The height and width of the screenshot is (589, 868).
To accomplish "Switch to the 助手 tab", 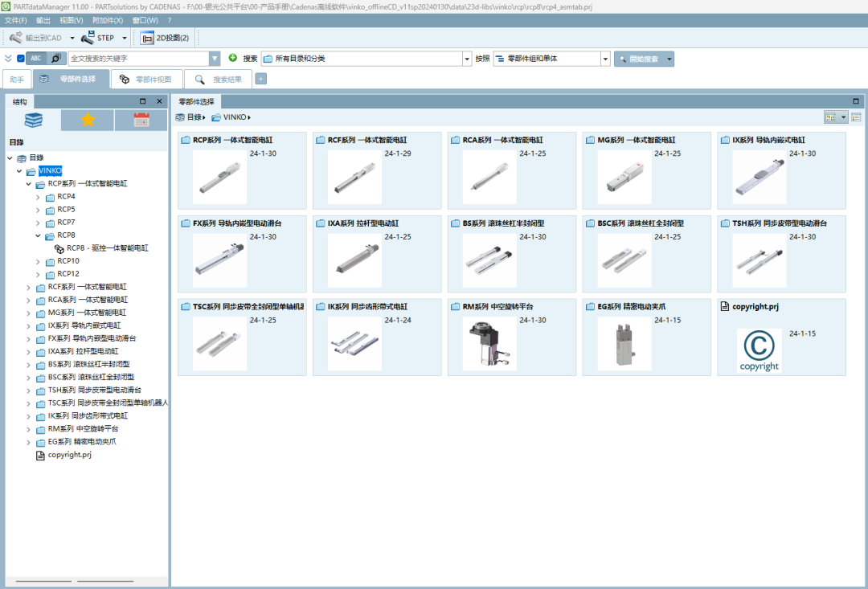I will coord(17,80).
